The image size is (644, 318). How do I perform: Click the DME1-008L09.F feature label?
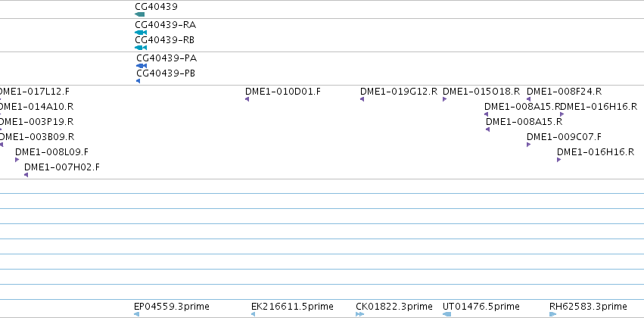click(x=51, y=152)
